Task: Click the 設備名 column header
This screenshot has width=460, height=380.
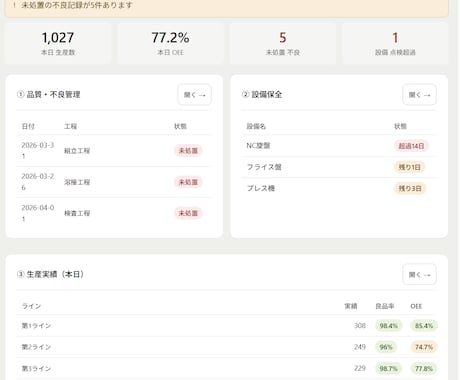Action: [256, 126]
